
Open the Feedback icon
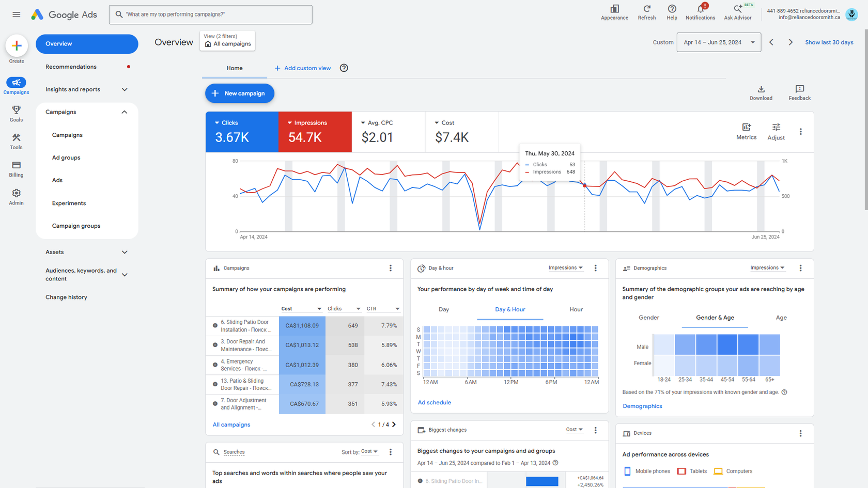click(800, 89)
